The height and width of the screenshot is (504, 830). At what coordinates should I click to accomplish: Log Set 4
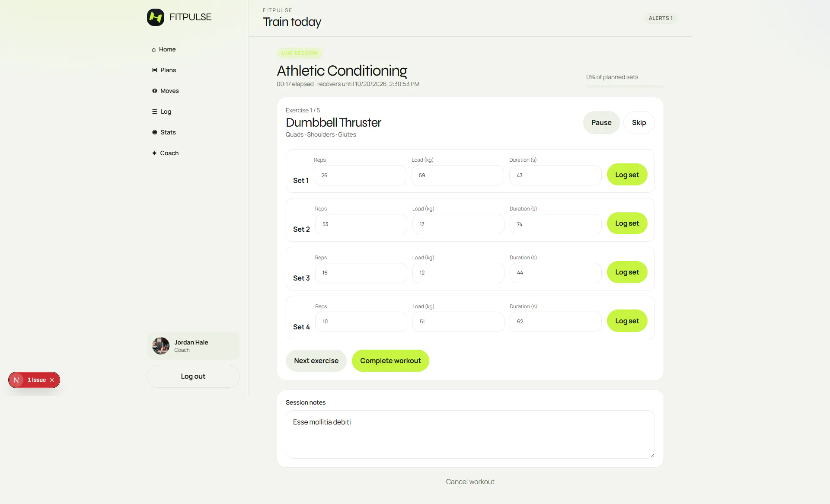(627, 321)
